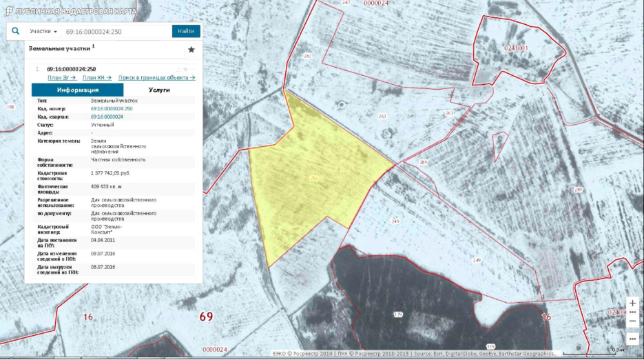Click the favorites star button
The image size is (644, 360).
(x=191, y=50)
